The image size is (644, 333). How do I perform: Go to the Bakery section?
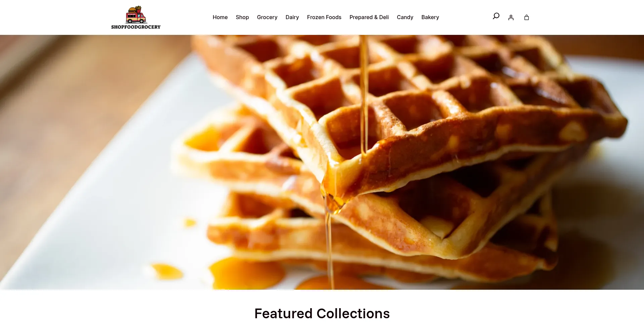(x=430, y=17)
